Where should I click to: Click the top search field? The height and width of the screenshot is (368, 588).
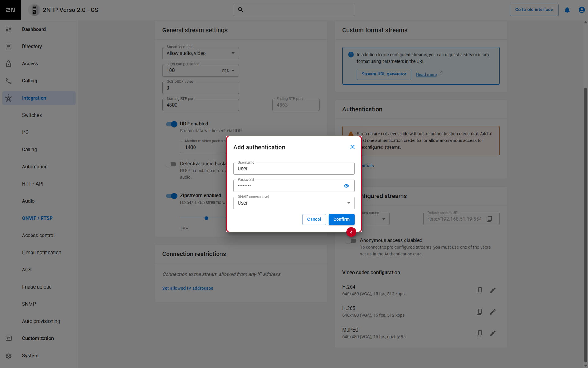[x=294, y=10]
